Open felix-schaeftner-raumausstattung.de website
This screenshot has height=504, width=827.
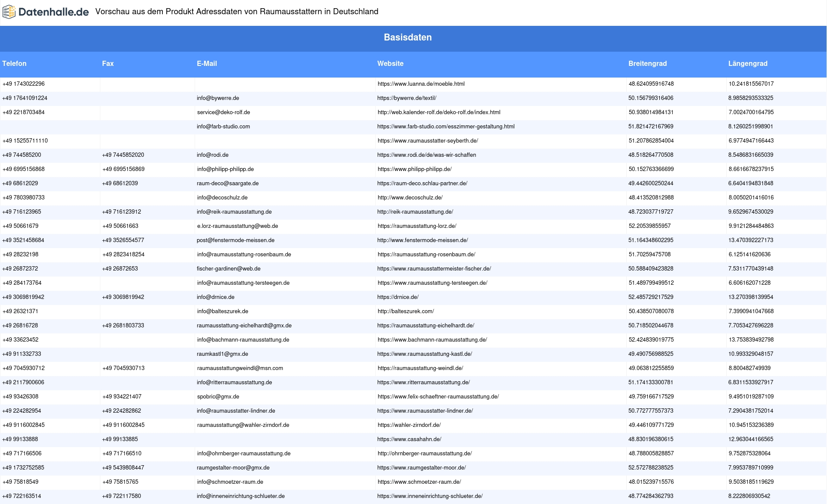tap(438, 397)
